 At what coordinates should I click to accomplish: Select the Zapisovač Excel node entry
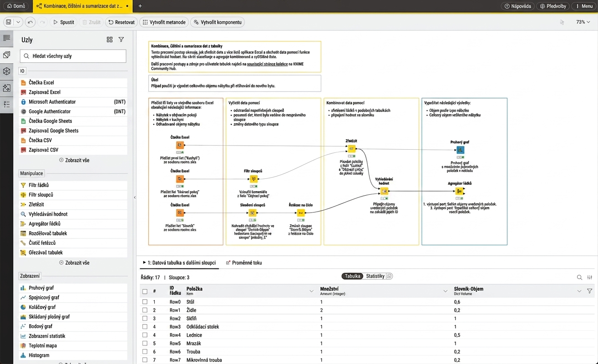pyautogui.click(x=73, y=92)
